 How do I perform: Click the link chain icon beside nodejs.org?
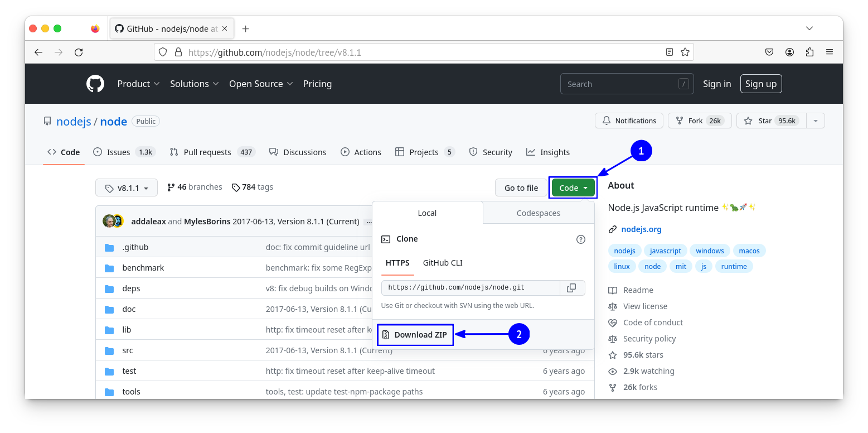tap(613, 229)
